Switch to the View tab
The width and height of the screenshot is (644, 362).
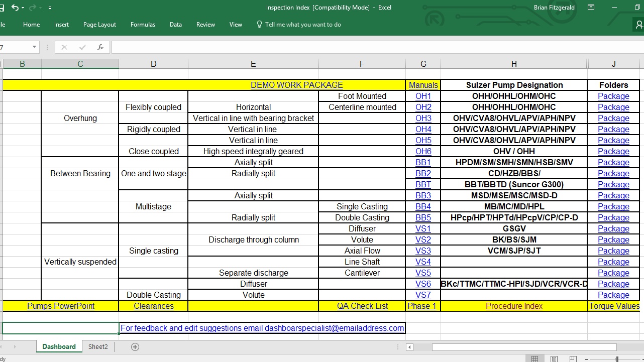[236, 25]
